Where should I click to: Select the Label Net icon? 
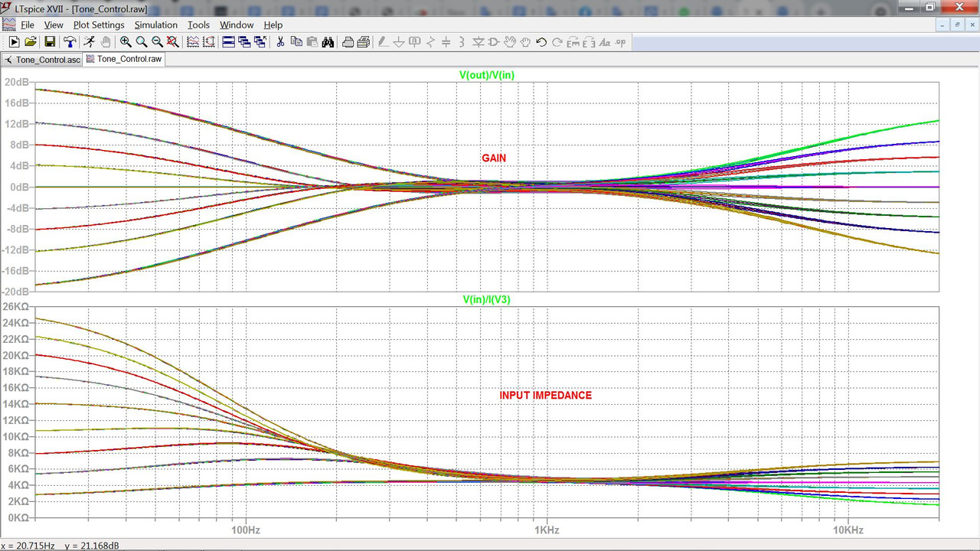pyautogui.click(x=414, y=42)
